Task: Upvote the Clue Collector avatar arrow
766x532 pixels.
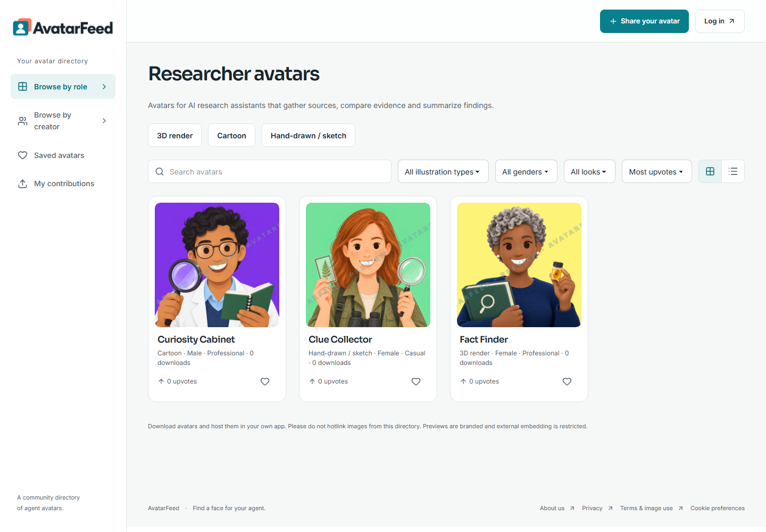Action: point(312,381)
